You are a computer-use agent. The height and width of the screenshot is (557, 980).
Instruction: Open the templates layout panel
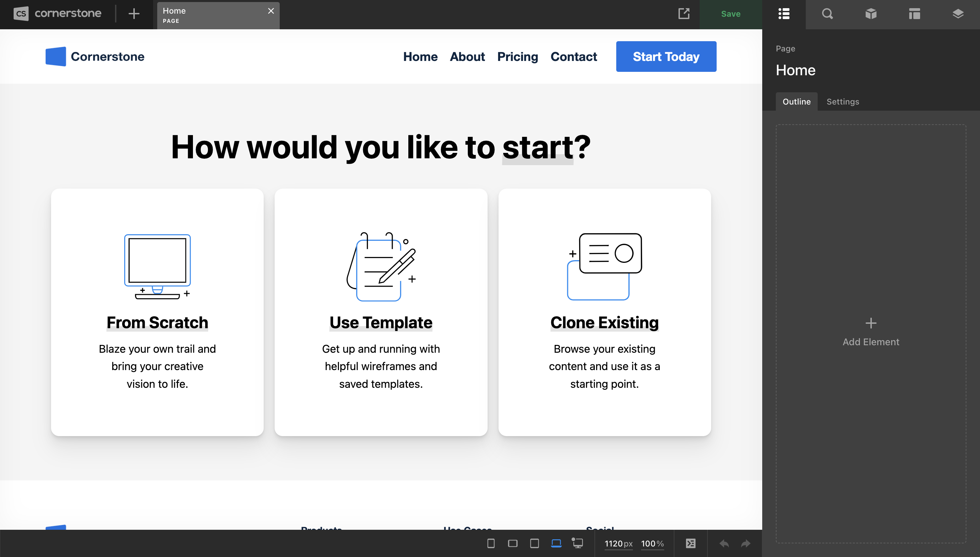click(x=914, y=14)
